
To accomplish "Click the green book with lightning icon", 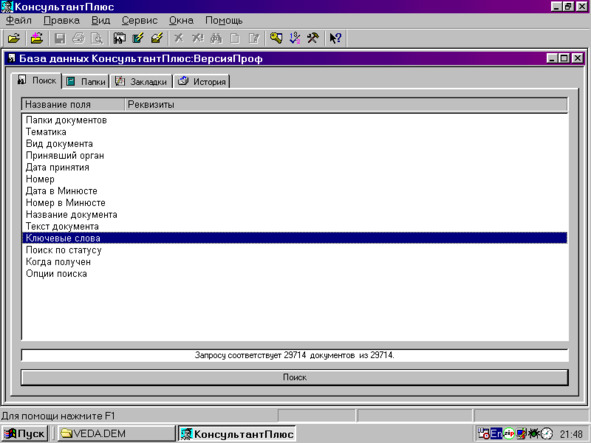I will pyautogui.click(x=138, y=38).
